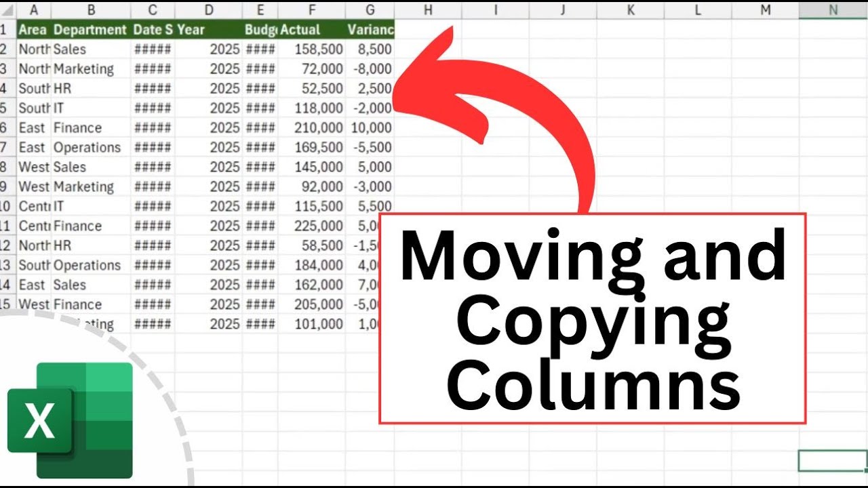Select column J header

click(x=563, y=9)
